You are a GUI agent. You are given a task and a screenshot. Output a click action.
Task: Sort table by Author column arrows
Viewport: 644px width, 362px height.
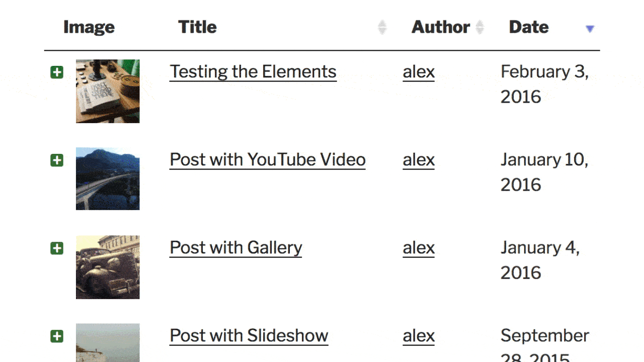(480, 27)
